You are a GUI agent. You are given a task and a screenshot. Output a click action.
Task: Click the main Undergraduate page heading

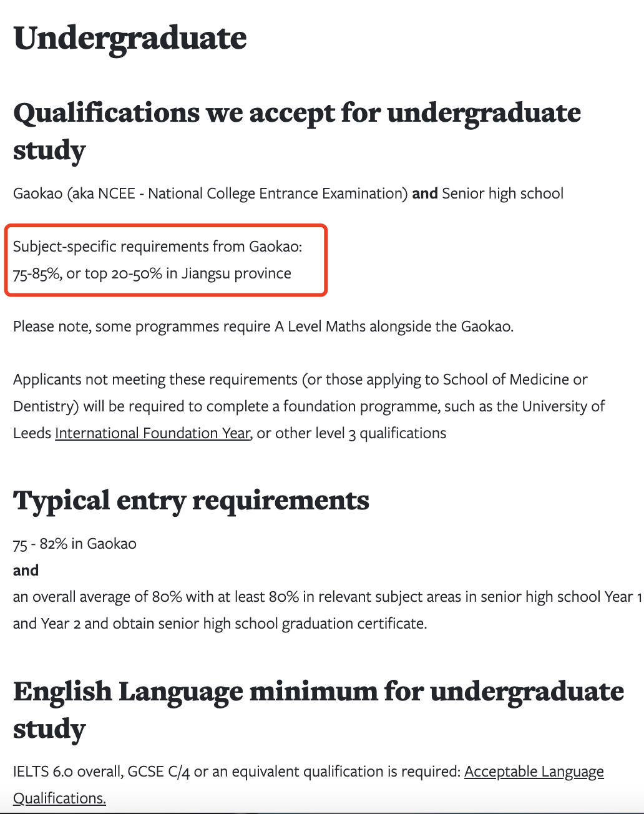point(130,39)
